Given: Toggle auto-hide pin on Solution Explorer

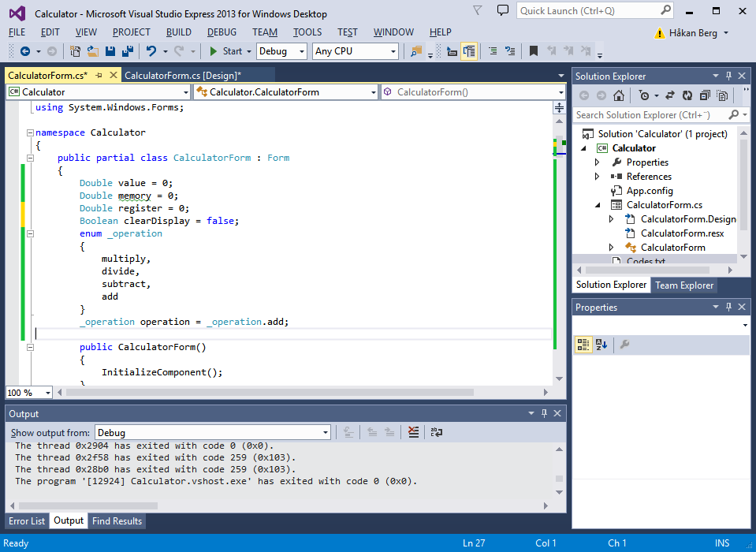Looking at the screenshot, I should (728, 76).
